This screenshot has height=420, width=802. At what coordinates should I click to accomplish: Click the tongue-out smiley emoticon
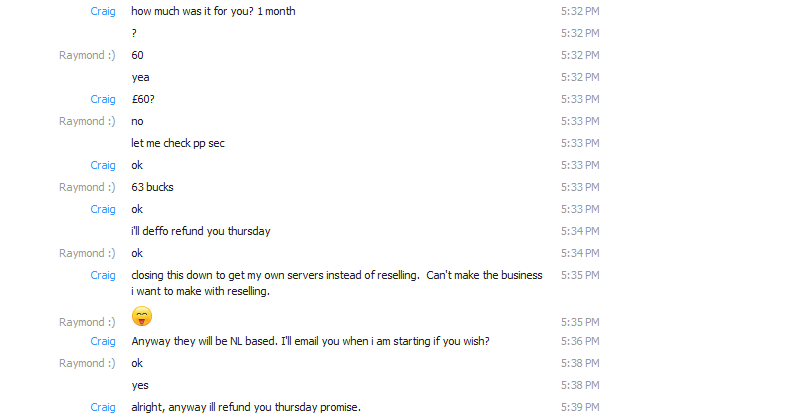click(142, 316)
